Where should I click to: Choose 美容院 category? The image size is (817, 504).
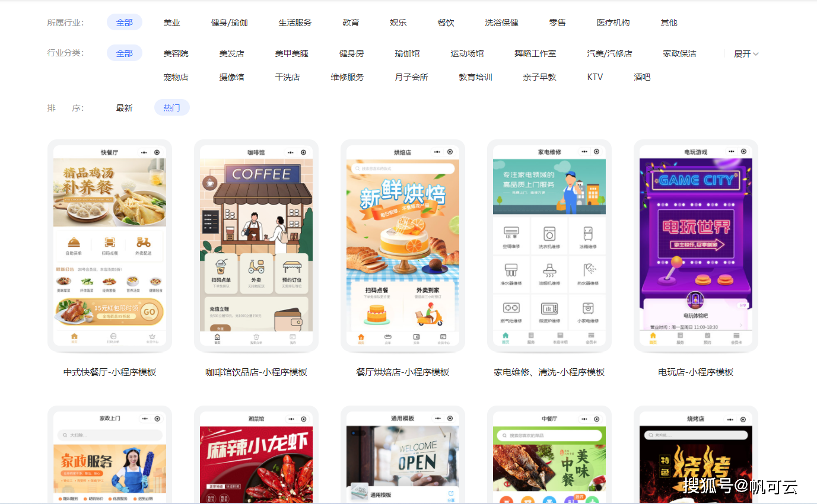[176, 53]
